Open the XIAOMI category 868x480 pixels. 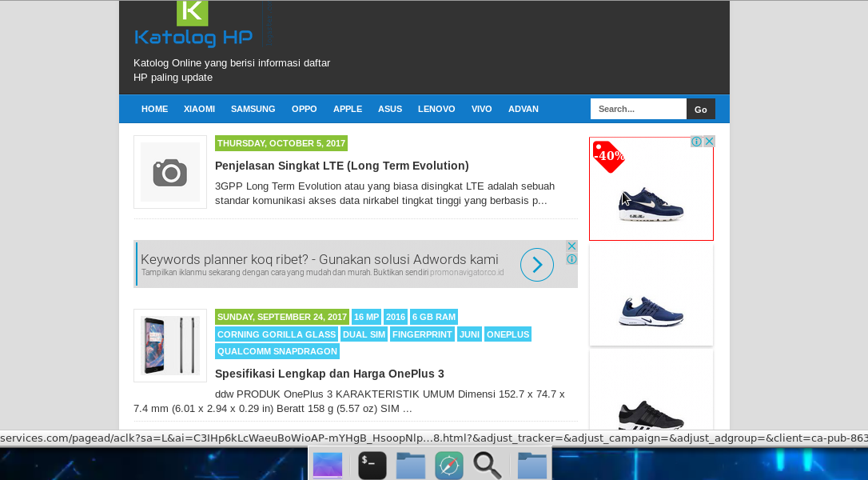(199, 109)
